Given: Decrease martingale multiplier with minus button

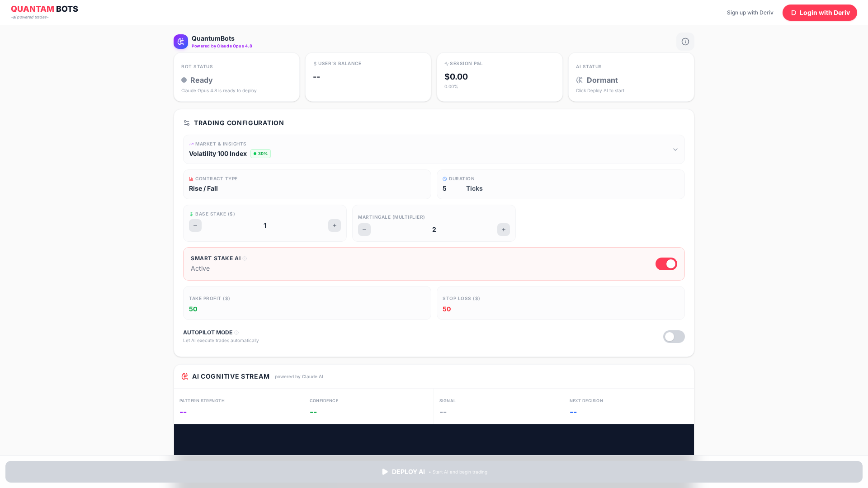Looking at the screenshot, I should click(364, 230).
